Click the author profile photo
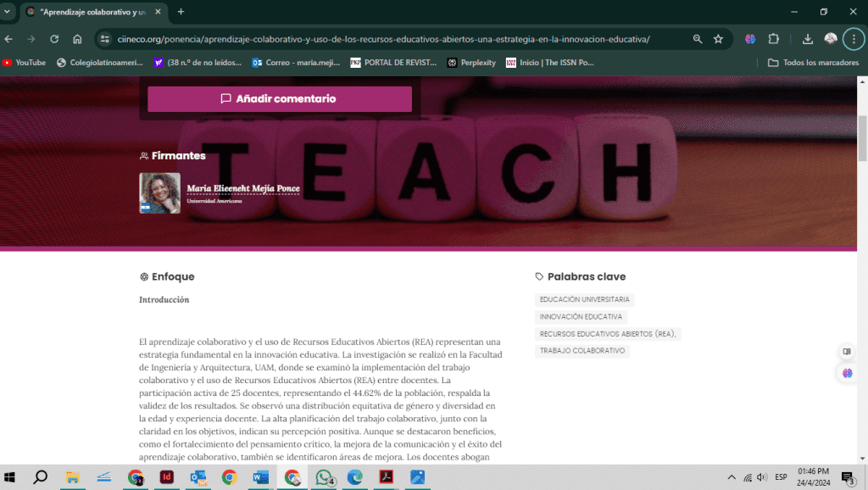Viewport: 868px width, 490px height. pyautogui.click(x=159, y=192)
